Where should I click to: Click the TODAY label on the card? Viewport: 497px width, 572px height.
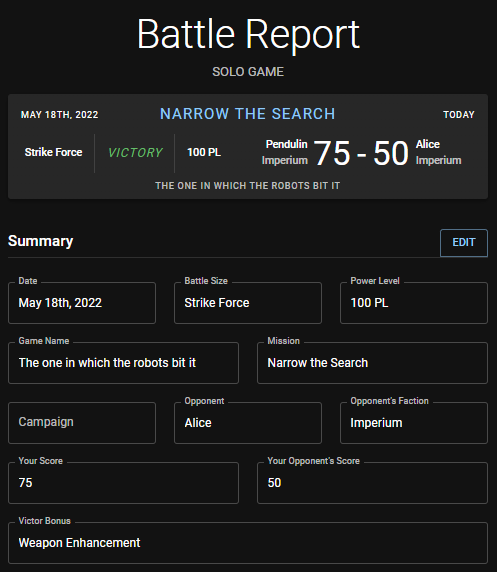click(459, 115)
